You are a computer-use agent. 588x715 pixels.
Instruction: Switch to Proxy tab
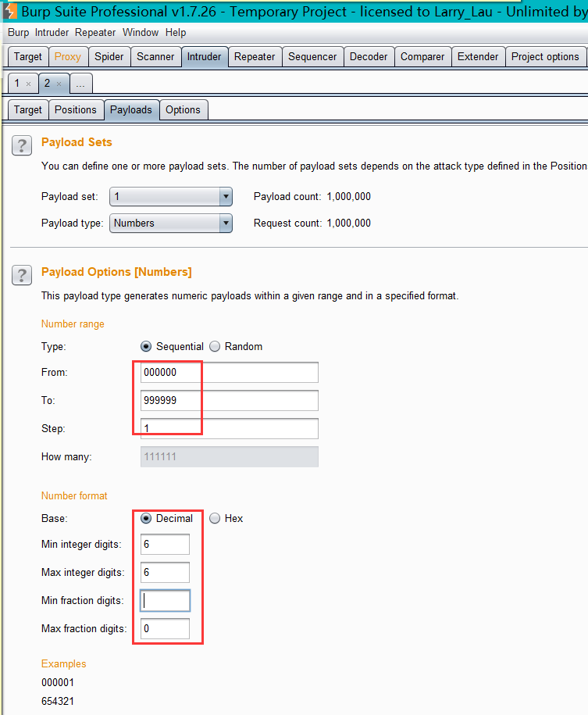(x=67, y=56)
